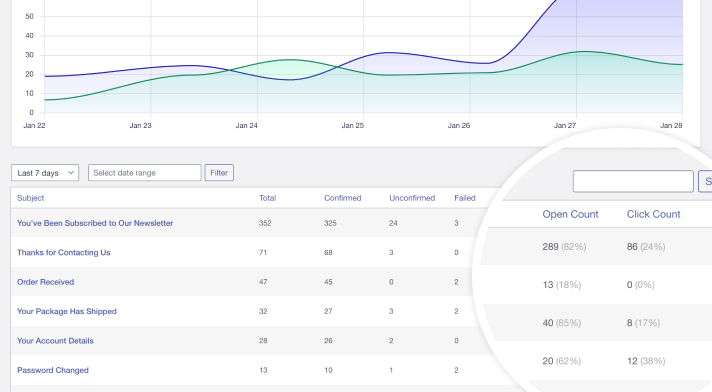
Task: Click the Jan 24 chart axis label
Action: coord(247,125)
